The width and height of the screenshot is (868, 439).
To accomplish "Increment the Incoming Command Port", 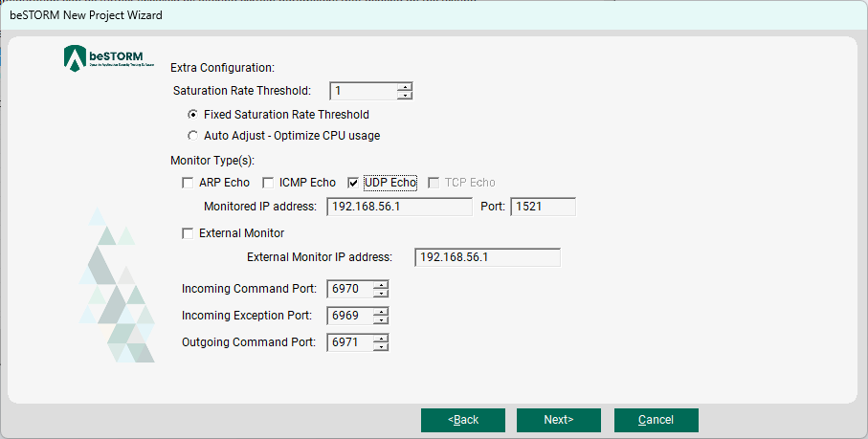I will pos(381,284).
